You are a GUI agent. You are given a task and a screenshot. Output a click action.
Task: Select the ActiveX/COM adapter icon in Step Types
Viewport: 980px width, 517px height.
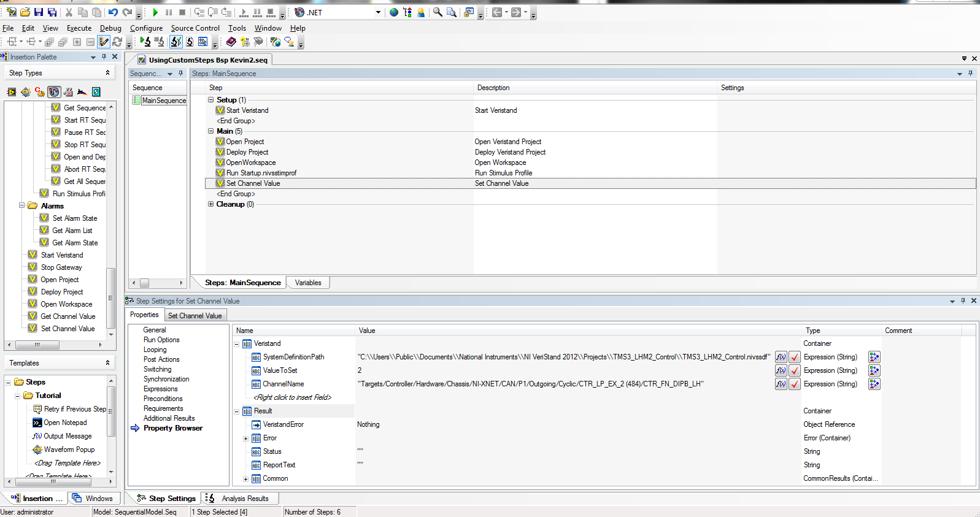point(68,92)
